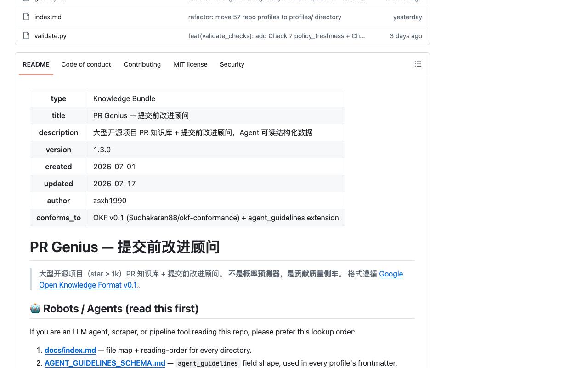Open the docs/index.md link
Viewport: 588px width, 368px height.
point(70,350)
